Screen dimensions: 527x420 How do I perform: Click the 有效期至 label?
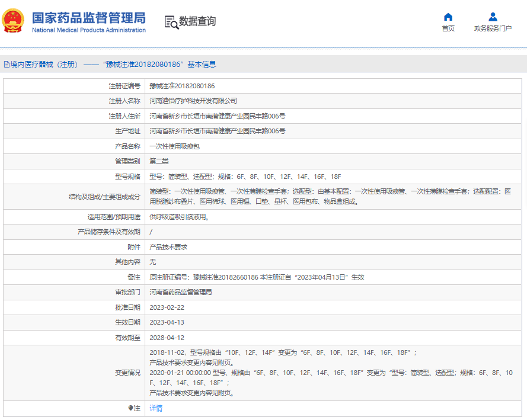point(127,338)
